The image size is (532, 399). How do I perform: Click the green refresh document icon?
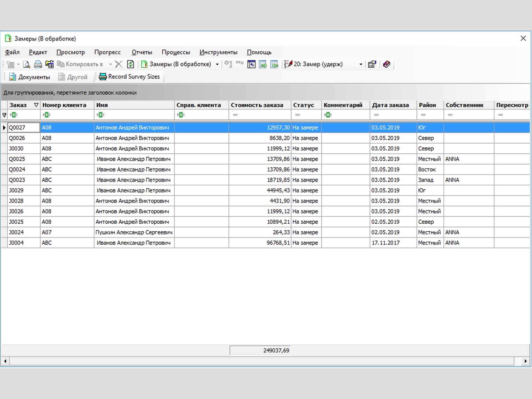pyautogui.click(x=131, y=64)
